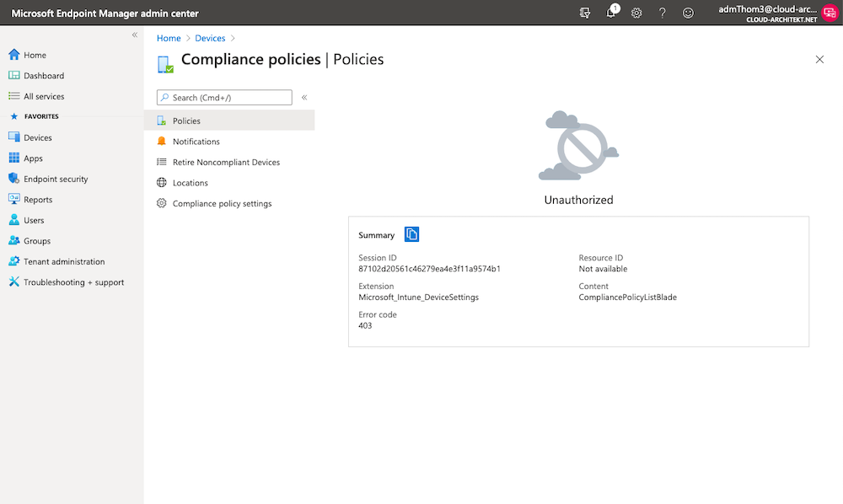Click chevron after Devices breadcrumb
The height and width of the screenshot is (504, 843).
(x=233, y=38)
